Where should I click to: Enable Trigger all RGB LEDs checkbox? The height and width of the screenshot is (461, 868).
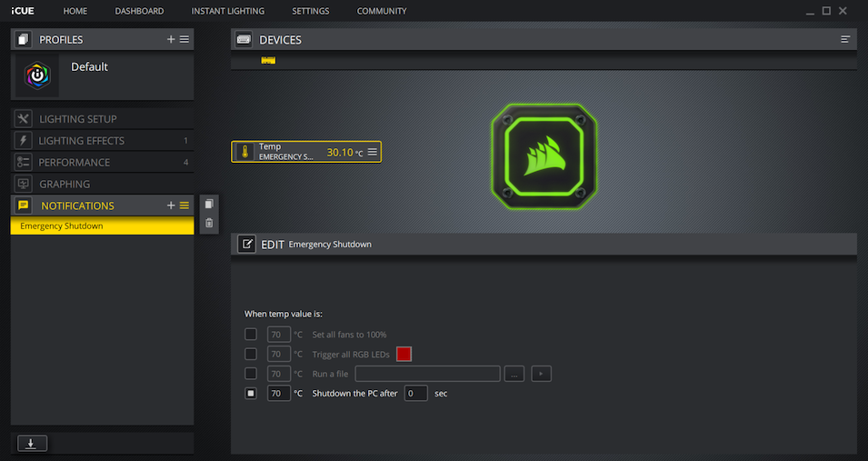pyautogui.click(x=251, y=354)
